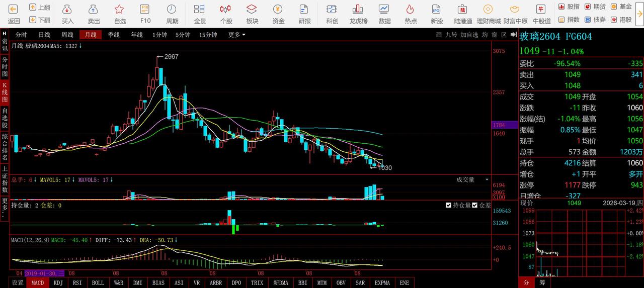
Task: Expand the toolbar overflow arrow at right
Action: point(640,14)
